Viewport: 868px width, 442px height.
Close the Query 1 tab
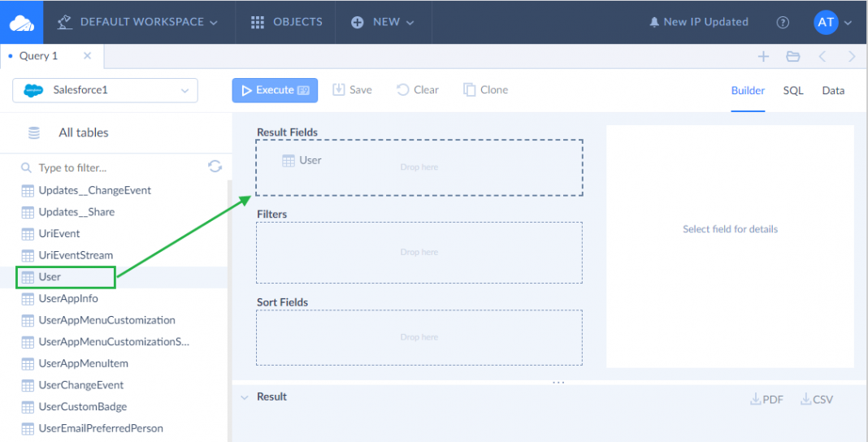pyautogui.click(x=87, y=56)
